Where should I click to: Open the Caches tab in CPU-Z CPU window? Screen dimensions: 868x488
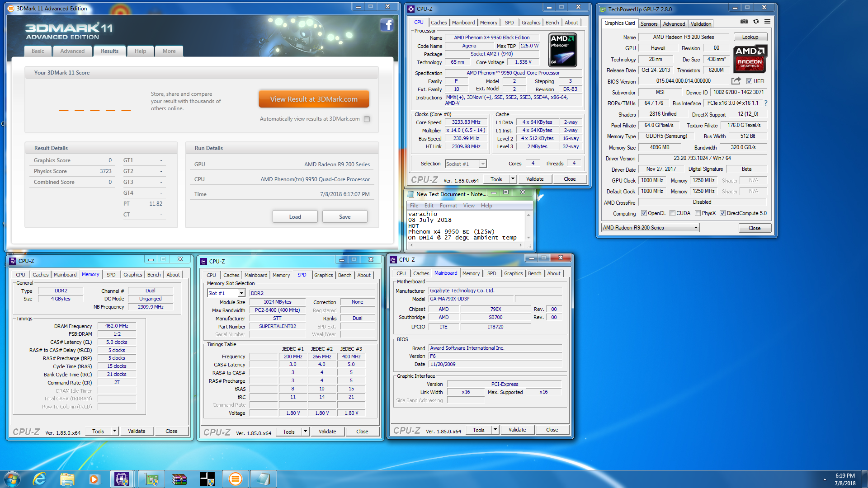[x=439, y=23]
